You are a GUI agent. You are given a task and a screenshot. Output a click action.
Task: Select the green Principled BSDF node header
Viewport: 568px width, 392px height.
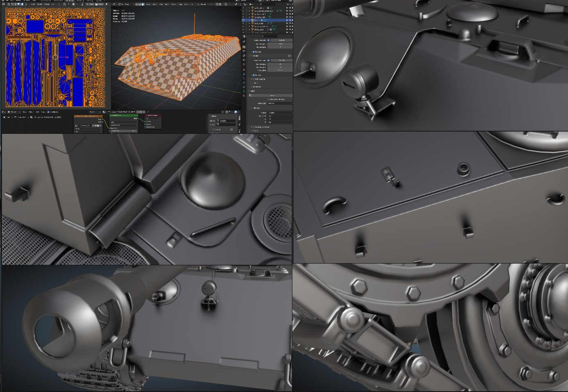point(123,115)
